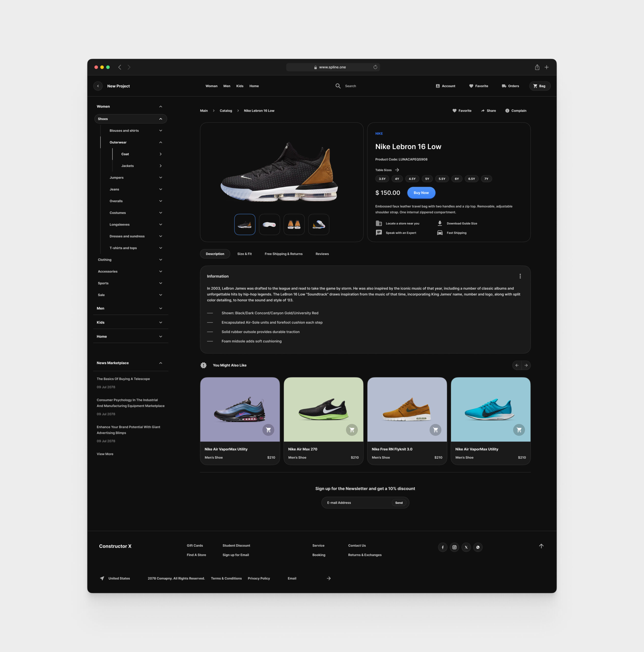644x652 pixels.
Task: Collapse the Outerwear subcategory
Action: tap(161, 142)
